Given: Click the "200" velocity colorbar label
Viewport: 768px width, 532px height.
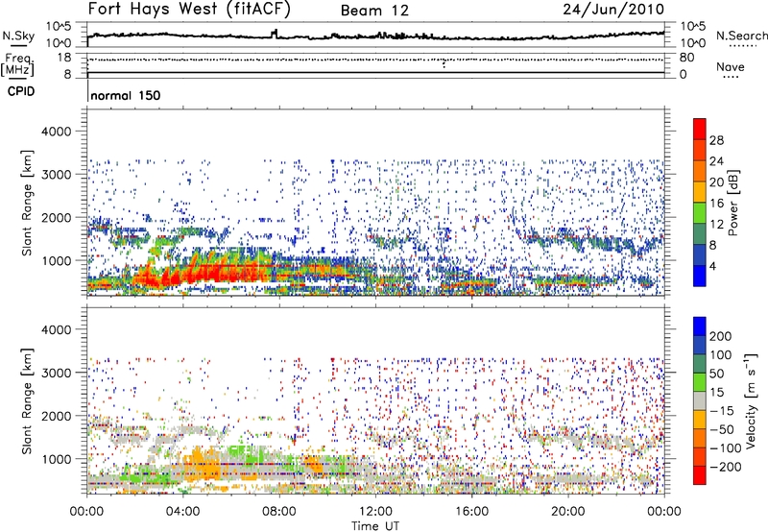Looking at the screenshot, I should [x=721, y=336].
